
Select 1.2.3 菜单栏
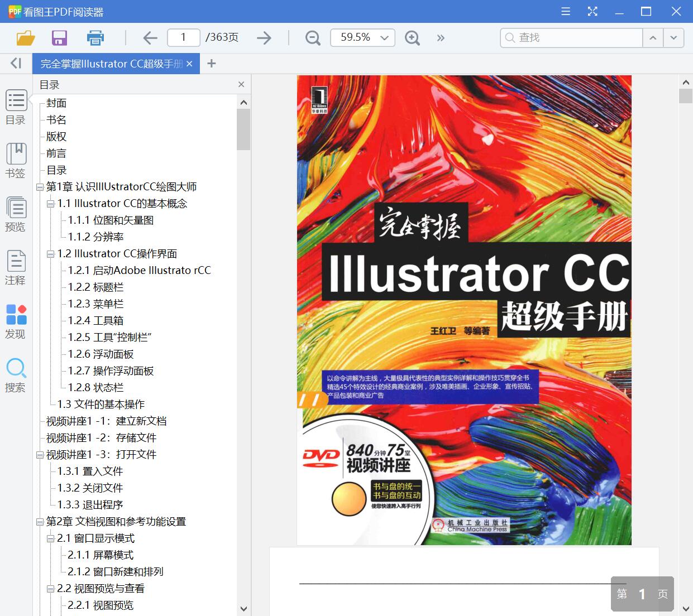pyautogui.click(x=95, y=304)
